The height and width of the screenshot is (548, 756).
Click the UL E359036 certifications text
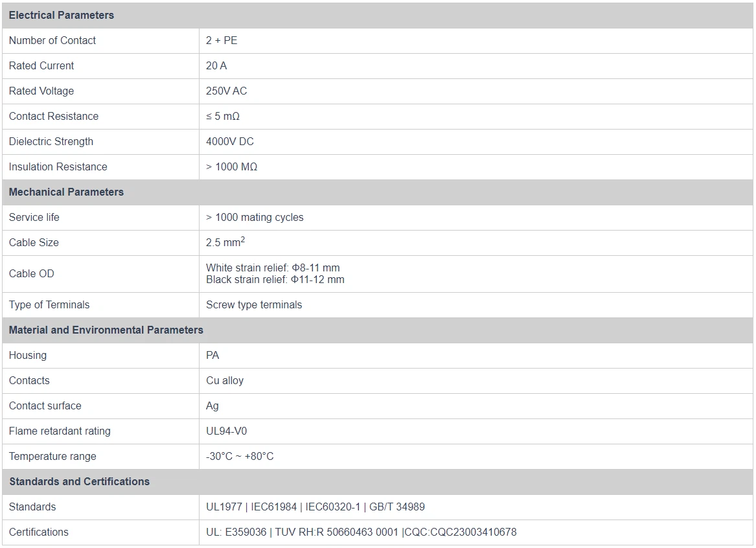tap(361, 532)
